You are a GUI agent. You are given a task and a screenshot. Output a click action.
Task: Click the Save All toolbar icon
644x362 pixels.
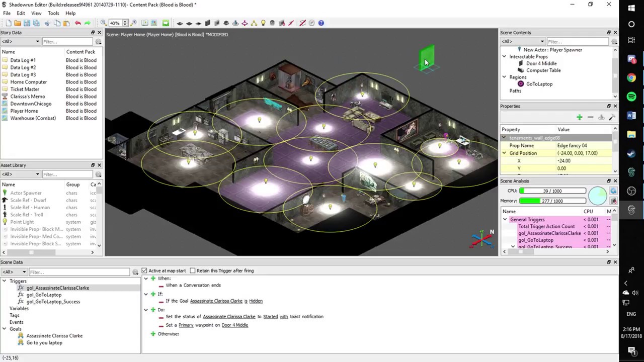tap(36, 23)
